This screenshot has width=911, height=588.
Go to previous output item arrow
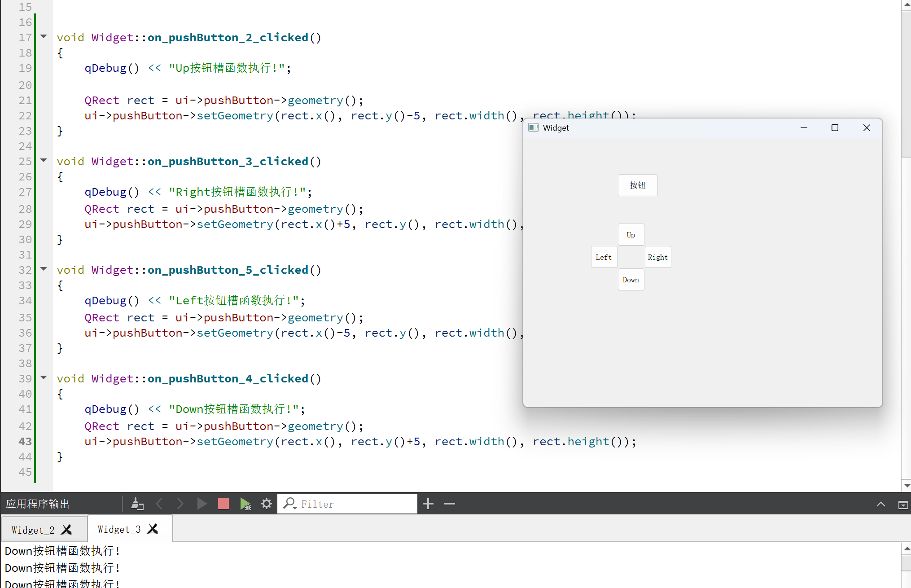coord(159,504)
